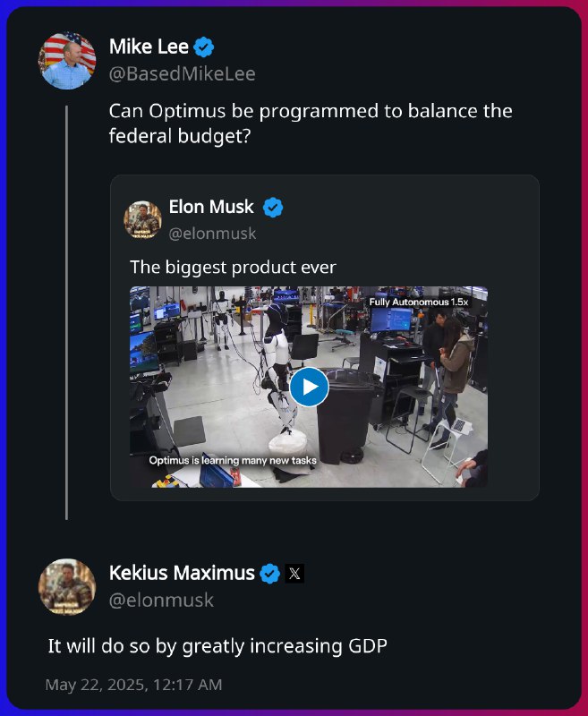Click 'The biggest product ever' quoted text
Screen dimensions: 588x716
coord(233,268)
